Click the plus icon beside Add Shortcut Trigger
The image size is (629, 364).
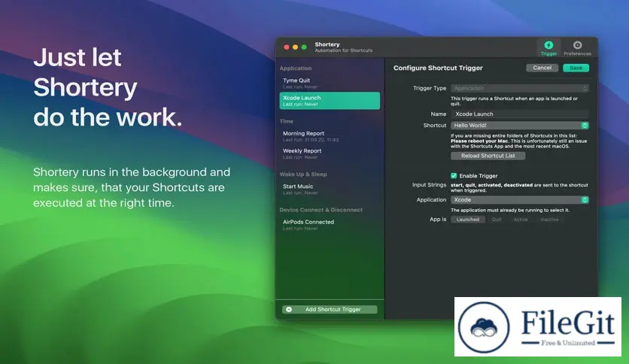pos(289,310)
